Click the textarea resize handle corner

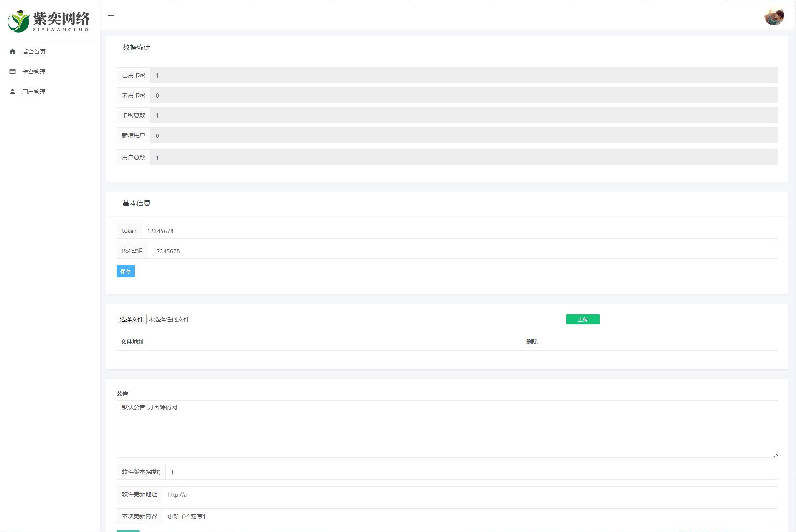[776, 455]
